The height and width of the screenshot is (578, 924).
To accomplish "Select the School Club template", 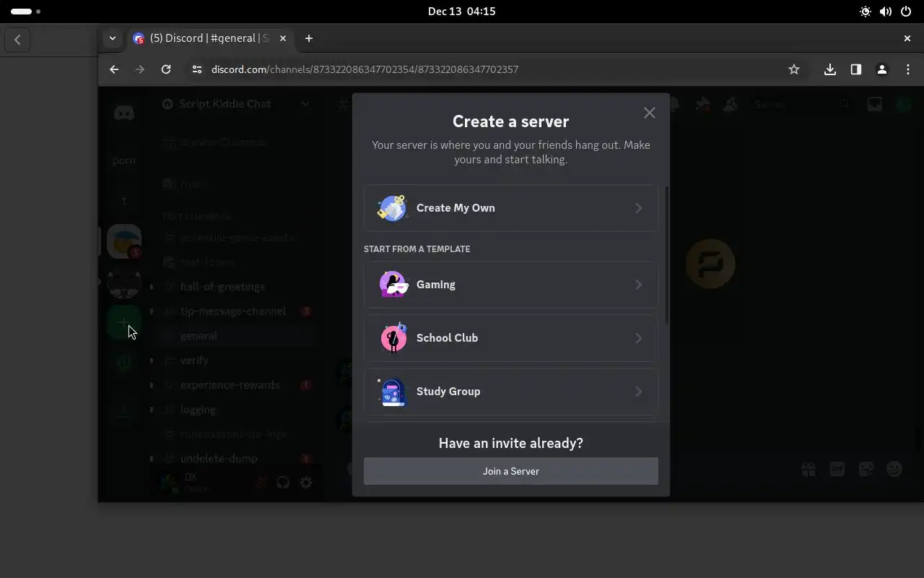I will (x=510, y=338).
